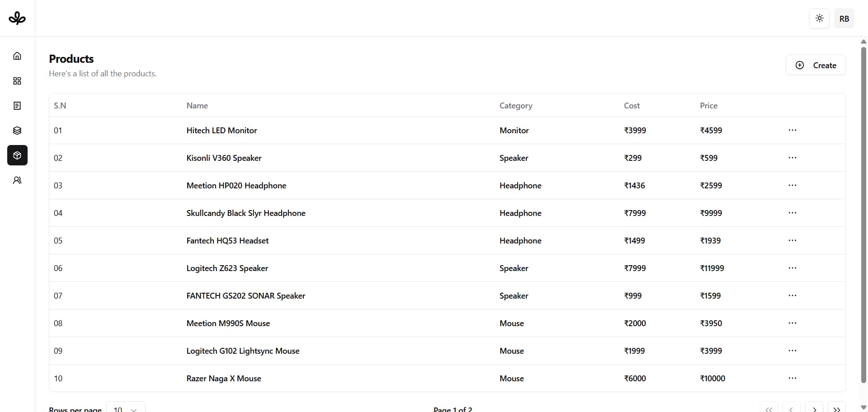Screen dimensions: 868x412
Task: Click the Create product button
Action: click(816, 65)
